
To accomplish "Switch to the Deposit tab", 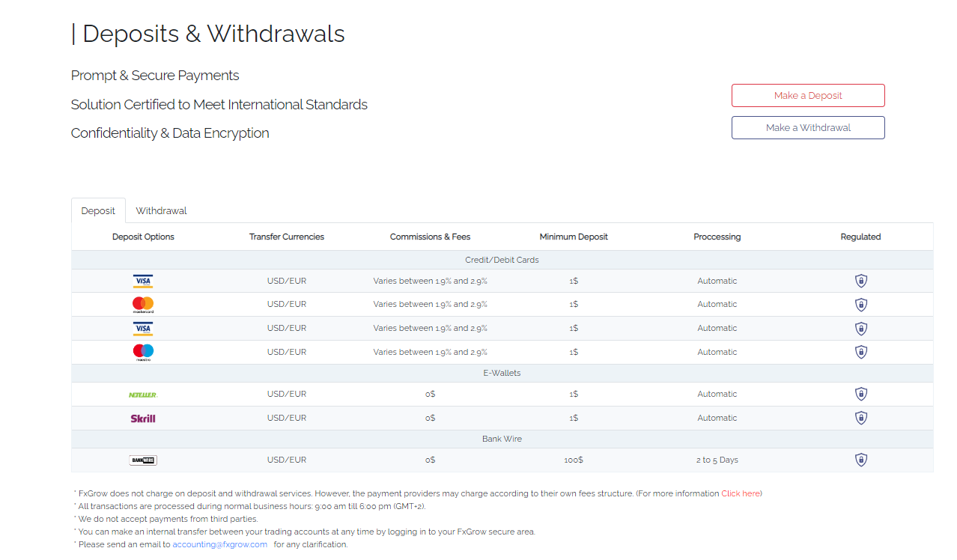I will (98, 211).
